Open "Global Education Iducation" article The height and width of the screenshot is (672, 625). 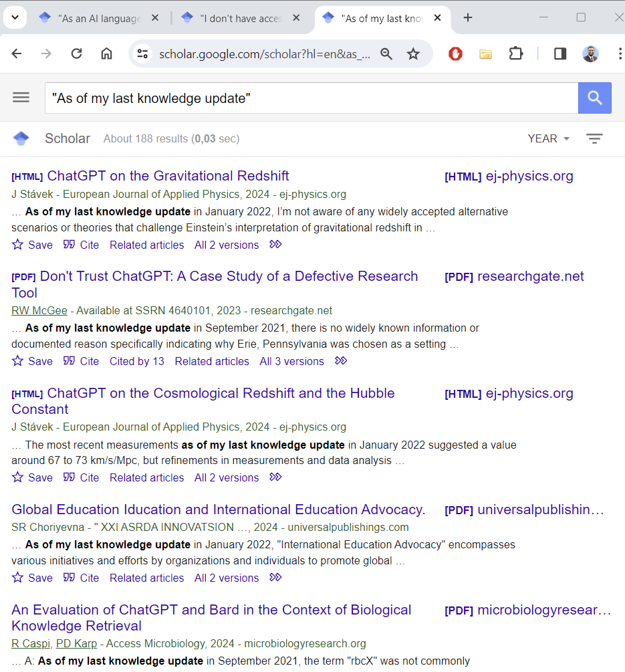point(219,509)
